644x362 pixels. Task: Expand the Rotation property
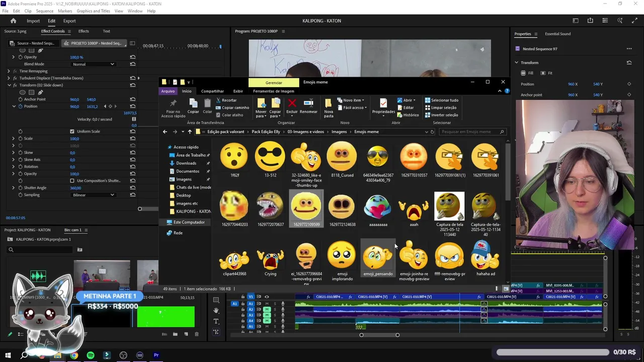tap(14, 167)
